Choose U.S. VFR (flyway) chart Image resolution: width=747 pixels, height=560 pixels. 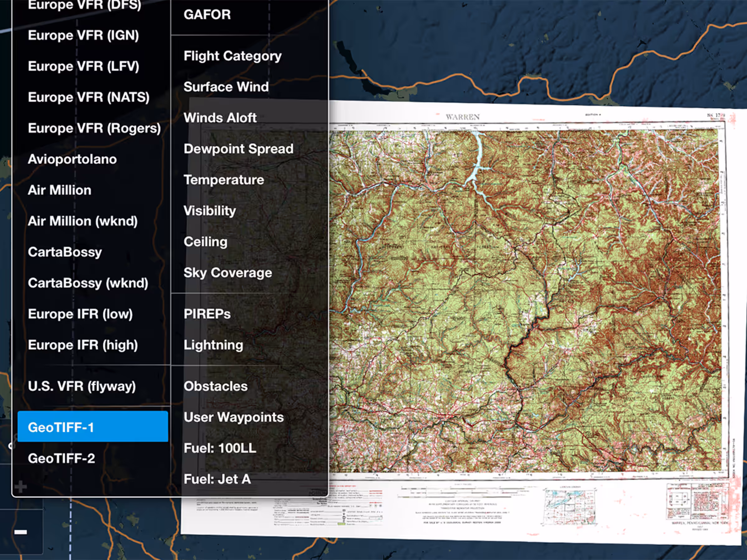tap(82, 386)
